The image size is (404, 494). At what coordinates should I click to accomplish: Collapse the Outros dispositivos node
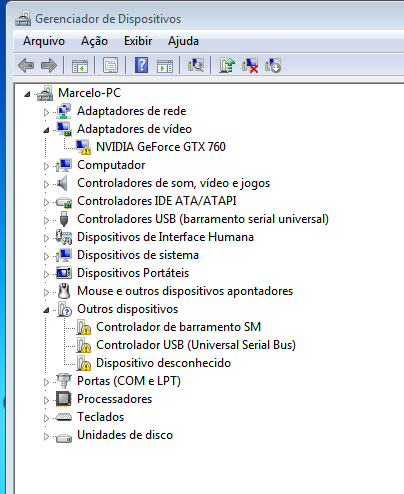tap(46, 310)
